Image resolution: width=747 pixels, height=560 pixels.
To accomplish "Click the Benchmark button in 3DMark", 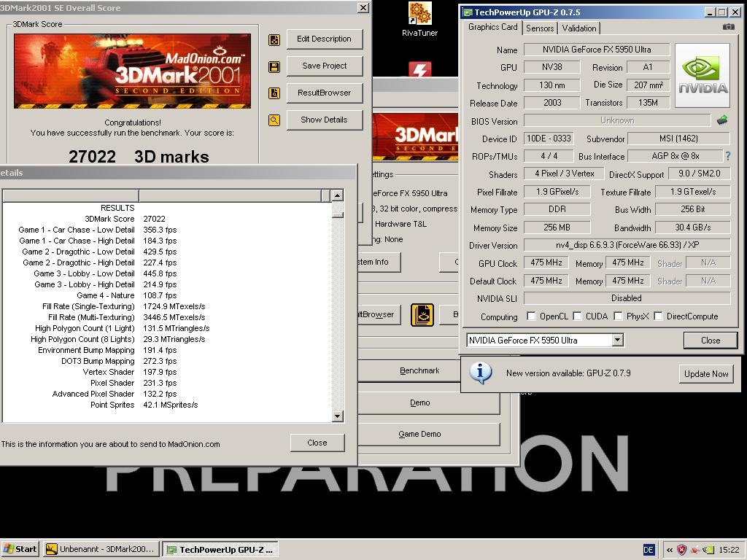I will (x=419, y=370).
